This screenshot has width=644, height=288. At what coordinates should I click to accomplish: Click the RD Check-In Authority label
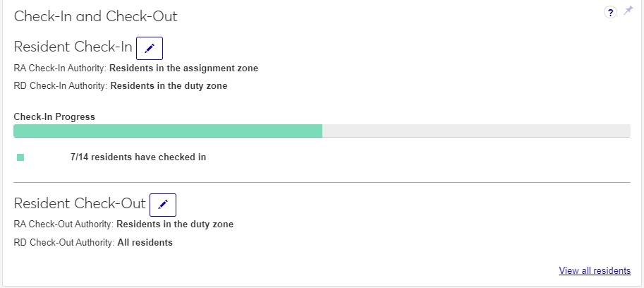pos(60,86)
